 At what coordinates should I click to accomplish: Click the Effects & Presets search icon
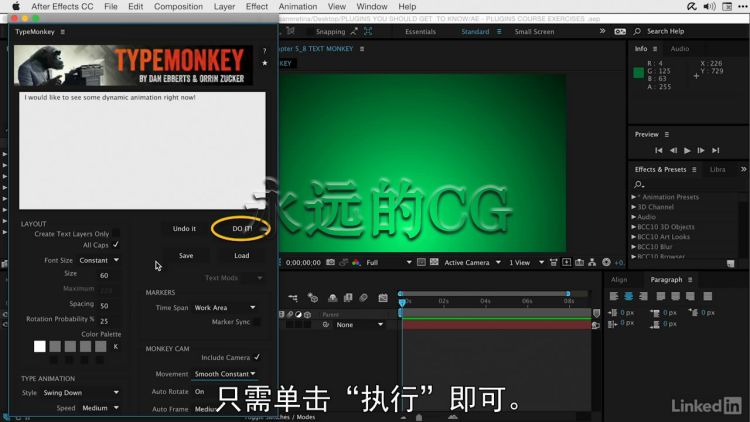[639, 184]
